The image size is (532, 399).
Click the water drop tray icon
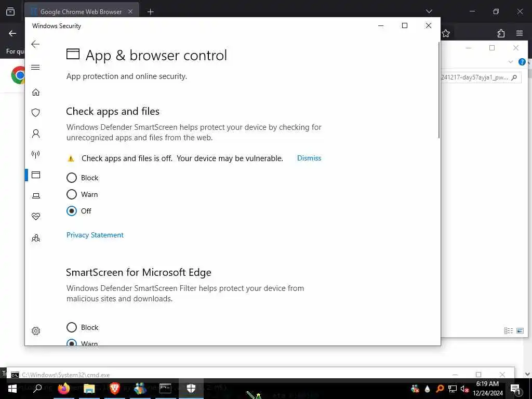[x=427, y=389]
